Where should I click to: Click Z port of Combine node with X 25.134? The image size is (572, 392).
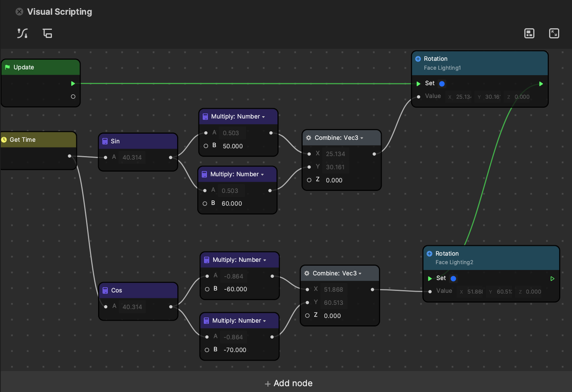309,180
